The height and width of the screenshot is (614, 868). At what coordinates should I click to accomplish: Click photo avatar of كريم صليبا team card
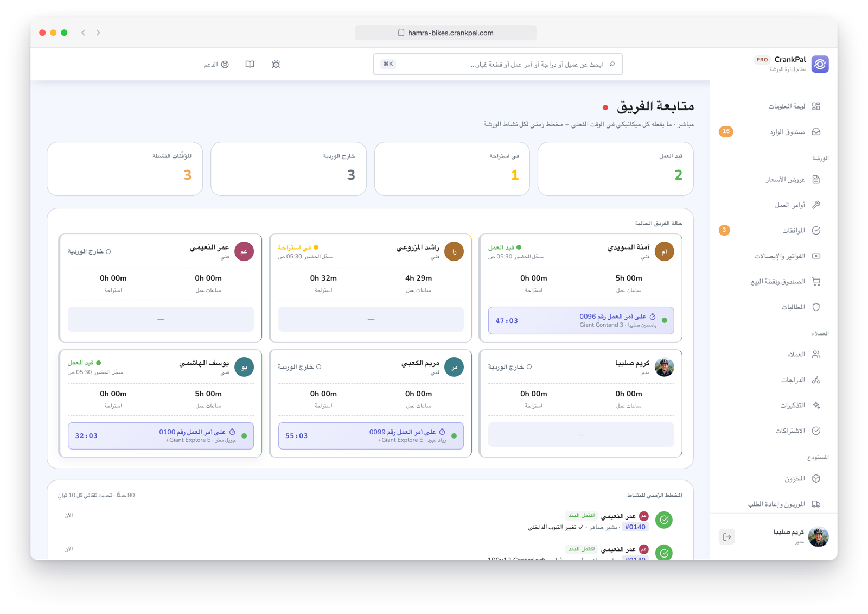point(664,367)
